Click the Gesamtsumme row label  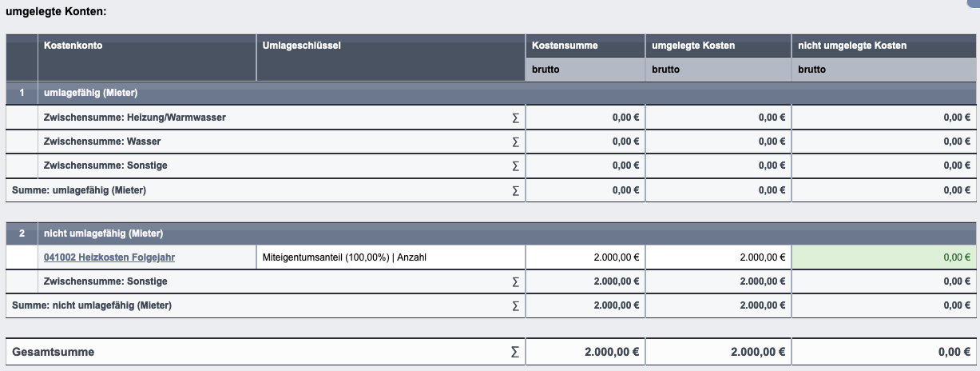click(54, 352)
